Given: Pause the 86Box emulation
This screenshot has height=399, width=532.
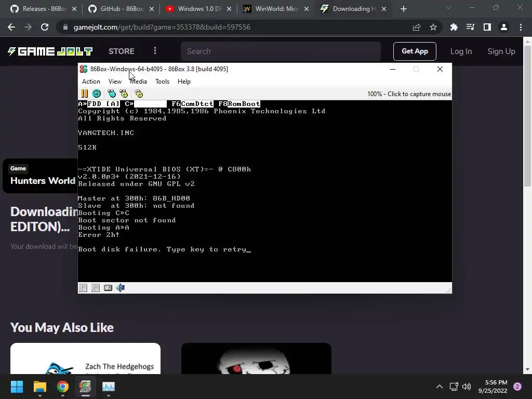Looking at the screenshot, I should coord(85,94).
